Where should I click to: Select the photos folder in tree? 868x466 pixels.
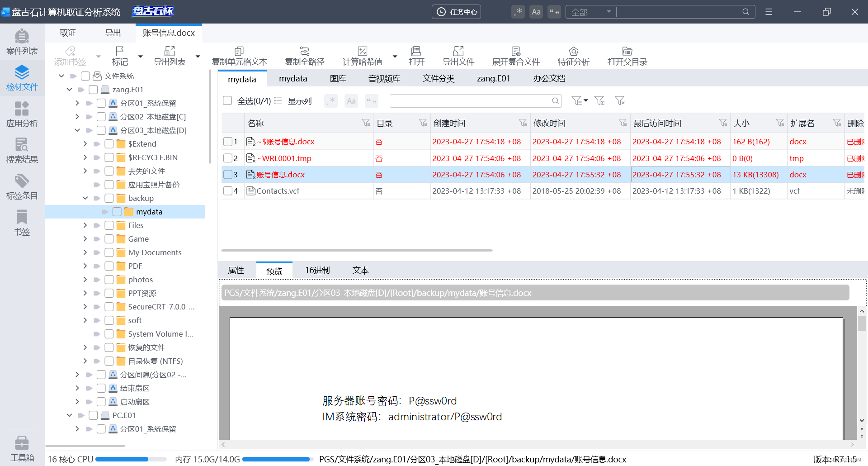(x=140, y=280)
